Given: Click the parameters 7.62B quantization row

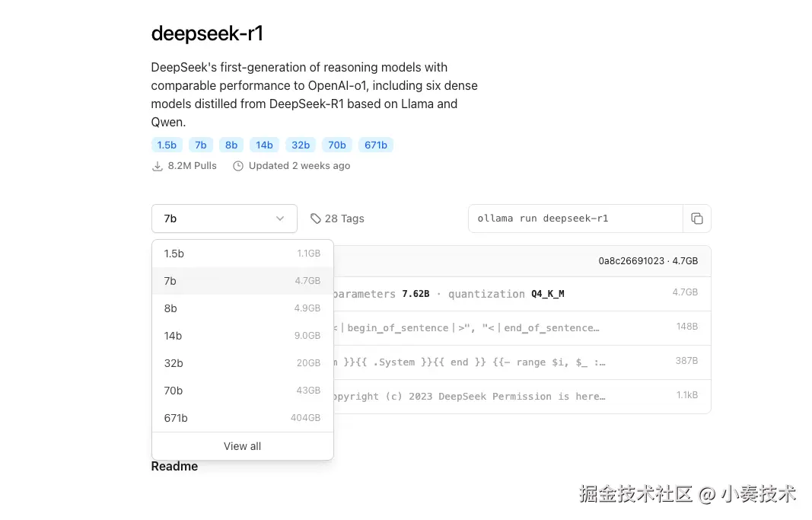Looking at the screenshot, I should (x=522, y=294).
